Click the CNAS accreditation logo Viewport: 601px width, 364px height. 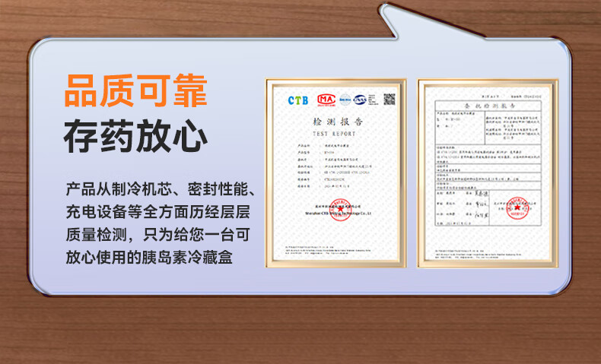(360, 100)
